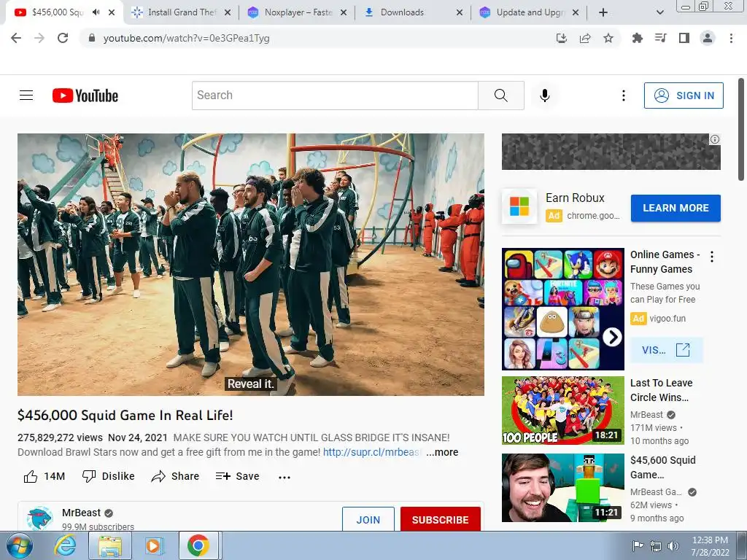Open the Chrome profile avatar

(x=708, y=38)
